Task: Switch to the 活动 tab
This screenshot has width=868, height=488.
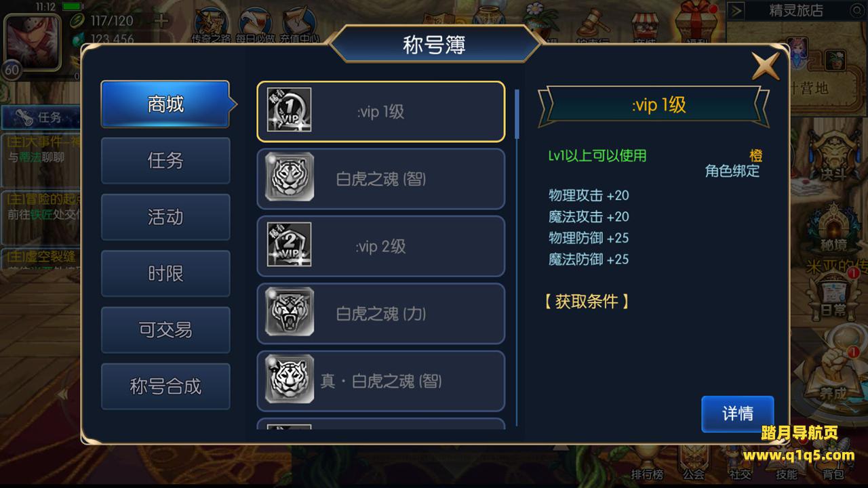Action: pos(165,217)
